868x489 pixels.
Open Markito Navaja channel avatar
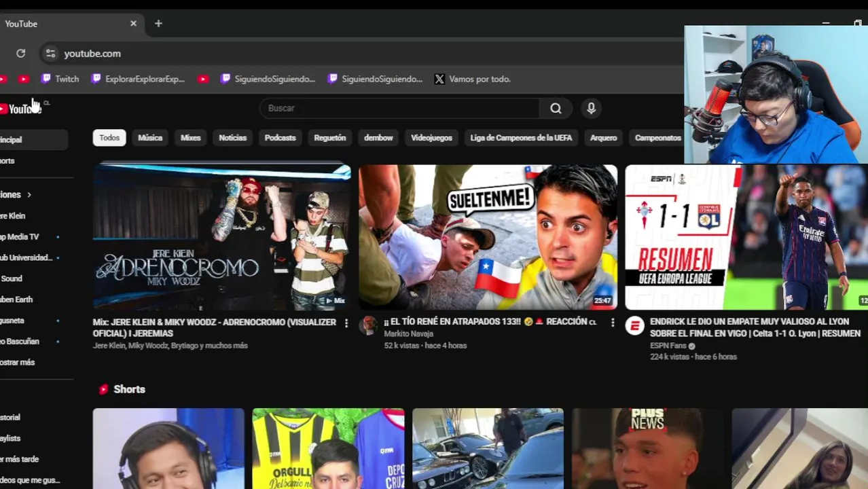point(368,325)
